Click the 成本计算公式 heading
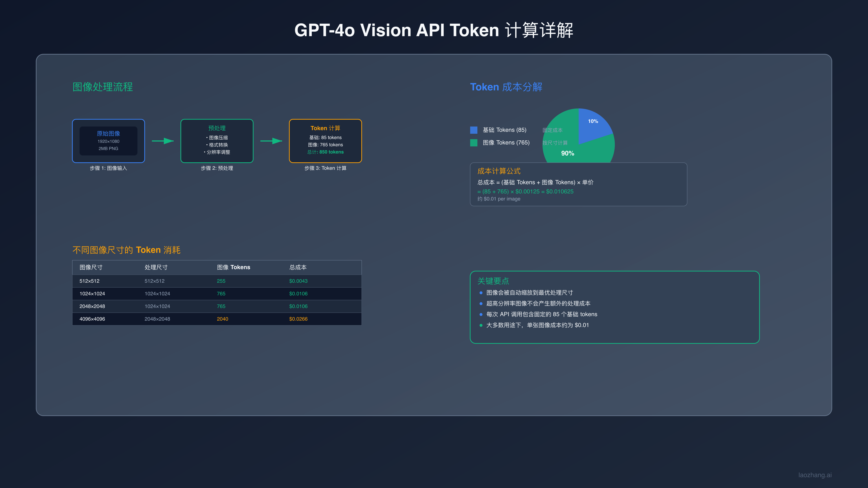This screenshot has width=868, height=488. pos(499,171)
